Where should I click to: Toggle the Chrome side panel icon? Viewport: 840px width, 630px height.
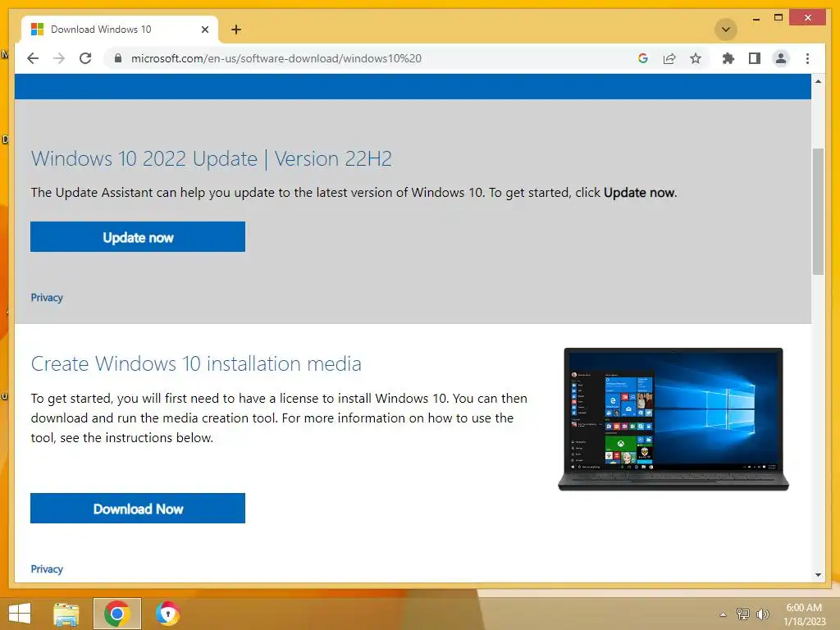(755, 58)
